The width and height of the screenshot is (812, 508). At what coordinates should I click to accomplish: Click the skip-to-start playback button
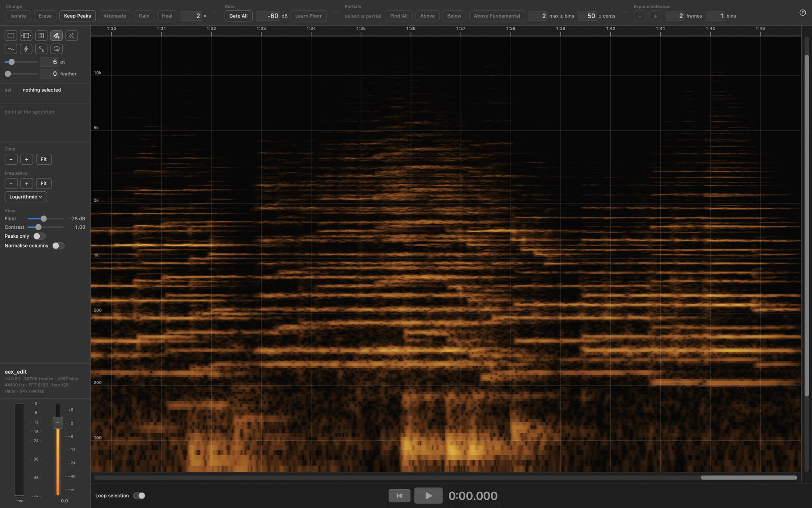pyautogui.click(x=399, y=495)
